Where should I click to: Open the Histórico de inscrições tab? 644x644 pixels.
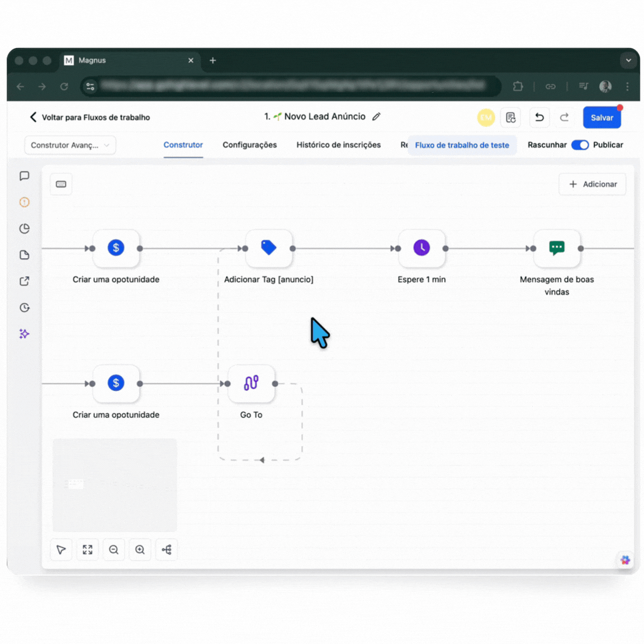338,145
